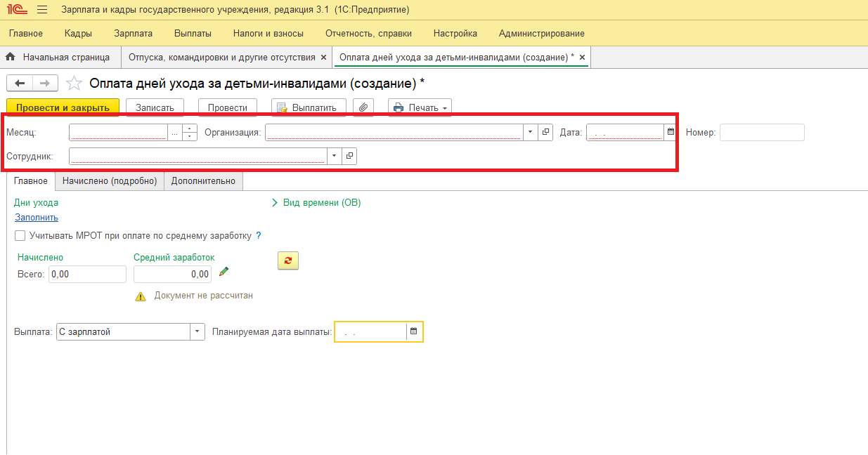Open the Сотрудник record with the open button
The image size is (868, 455).
349,156
